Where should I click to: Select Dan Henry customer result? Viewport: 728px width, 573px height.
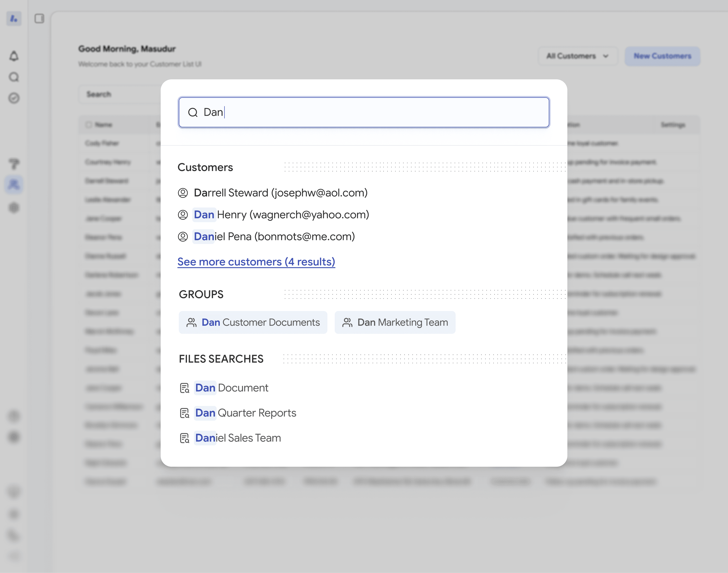(x=281, y=215)
